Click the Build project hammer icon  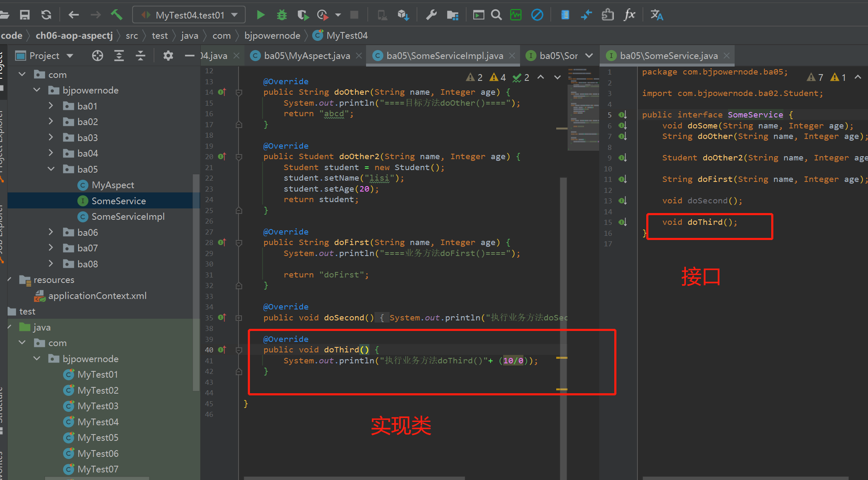tap(117, 15)
